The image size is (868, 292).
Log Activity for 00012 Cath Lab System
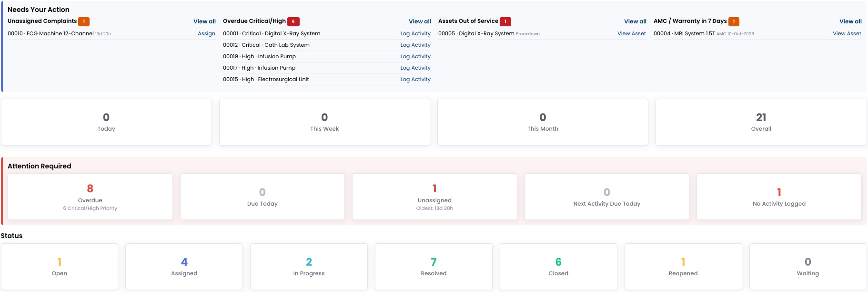[x=415, y=45]
